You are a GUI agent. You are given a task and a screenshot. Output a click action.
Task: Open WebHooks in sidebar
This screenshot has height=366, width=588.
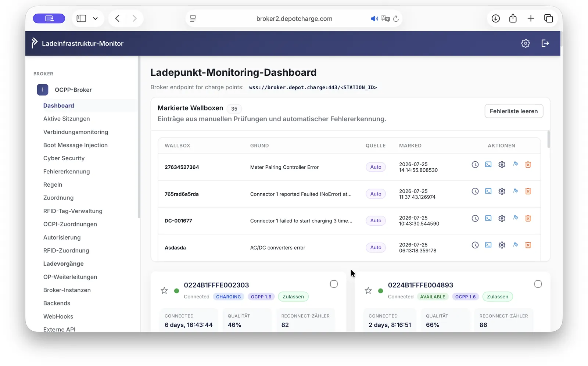point(58,317)
